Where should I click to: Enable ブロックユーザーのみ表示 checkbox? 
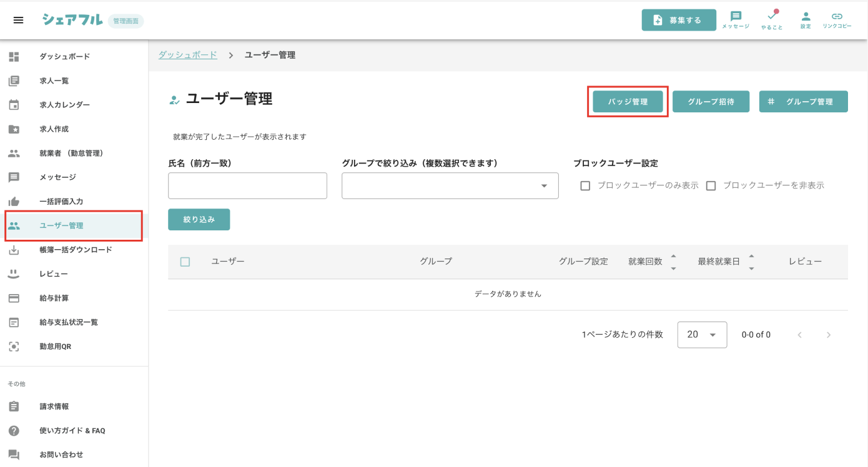click(x=585, y=185)
